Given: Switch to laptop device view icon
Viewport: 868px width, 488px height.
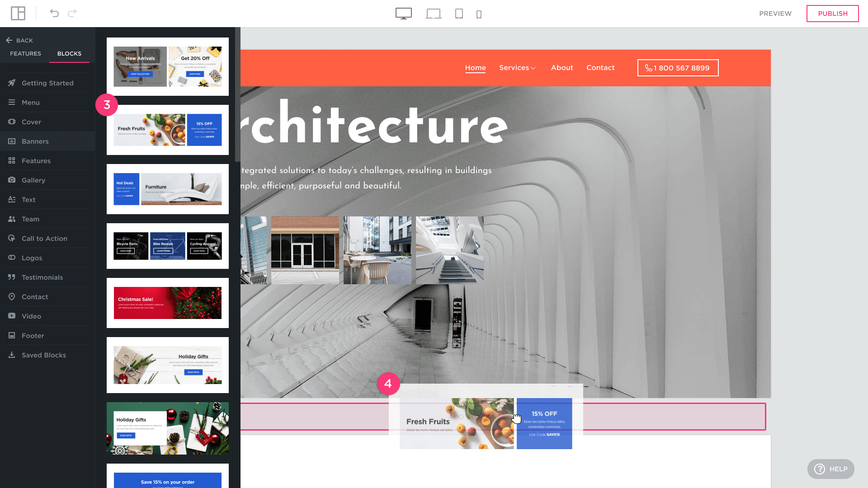Looking at the screenshot, I should coord(433,14).
